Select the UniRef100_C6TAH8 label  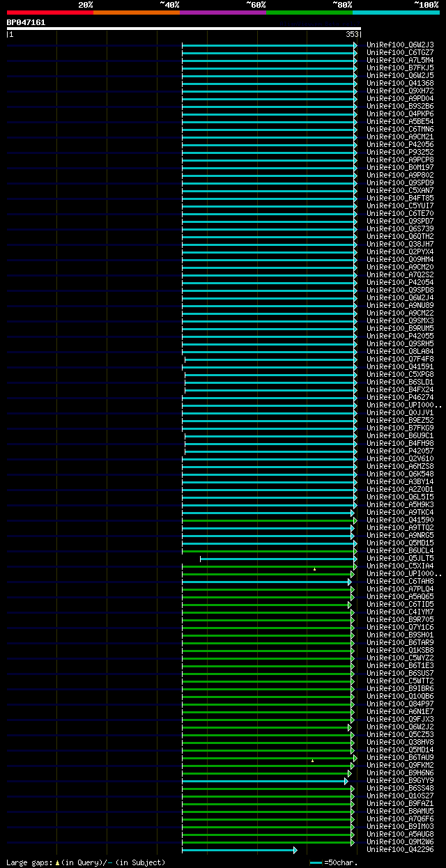(x=400, y=581)
